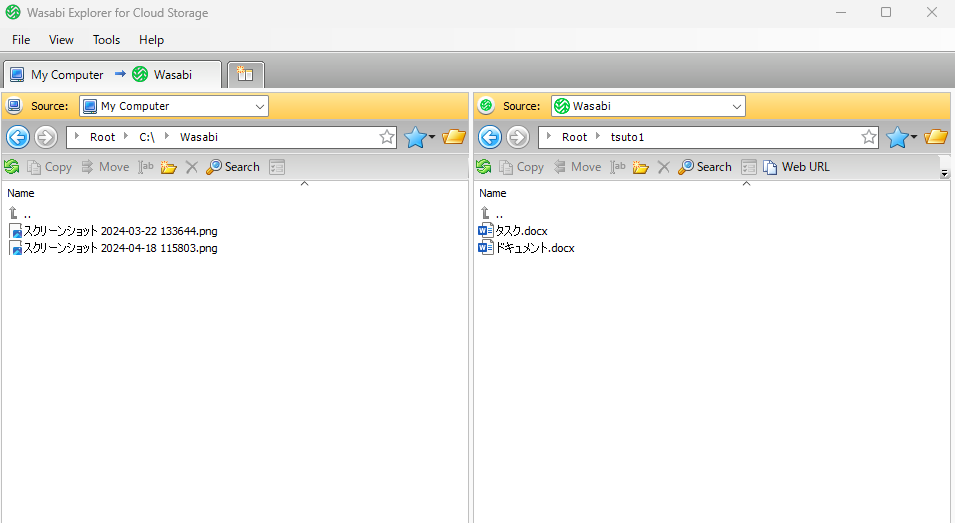Select タスク.docx file
Screen dimensions: 955x523
click(513, 231)
